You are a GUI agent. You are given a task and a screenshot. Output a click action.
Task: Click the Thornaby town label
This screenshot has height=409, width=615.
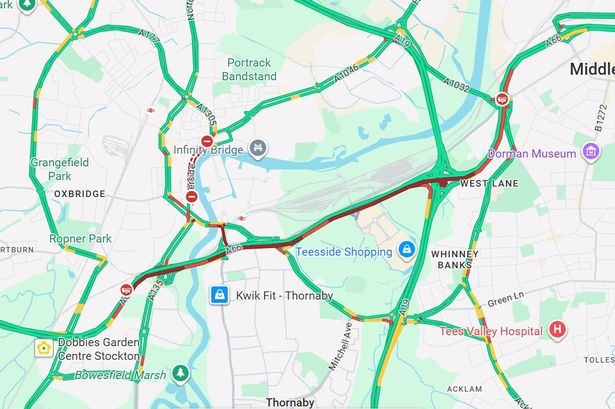point(290,403)
